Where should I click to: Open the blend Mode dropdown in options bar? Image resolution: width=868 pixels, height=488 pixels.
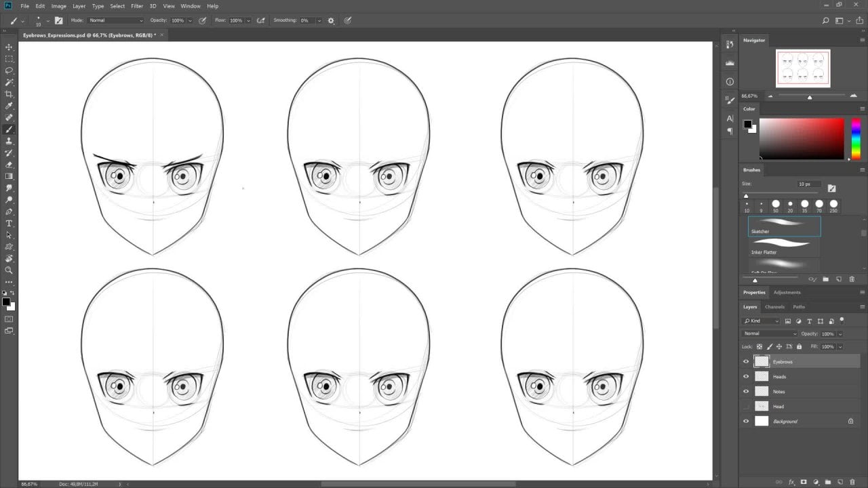pos(115,20)
